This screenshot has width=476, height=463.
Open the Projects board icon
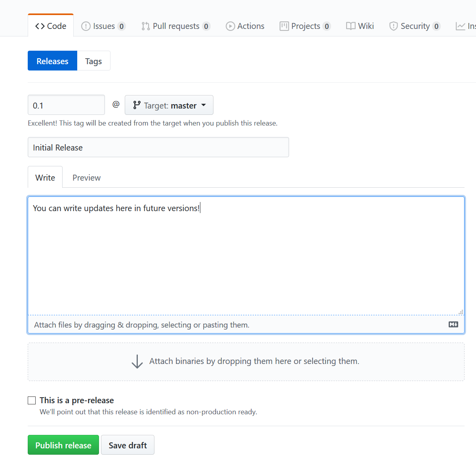coord(284,26)
